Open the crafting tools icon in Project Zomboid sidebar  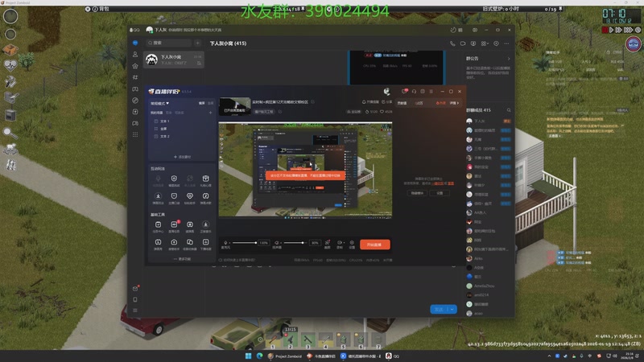point(10,82)
